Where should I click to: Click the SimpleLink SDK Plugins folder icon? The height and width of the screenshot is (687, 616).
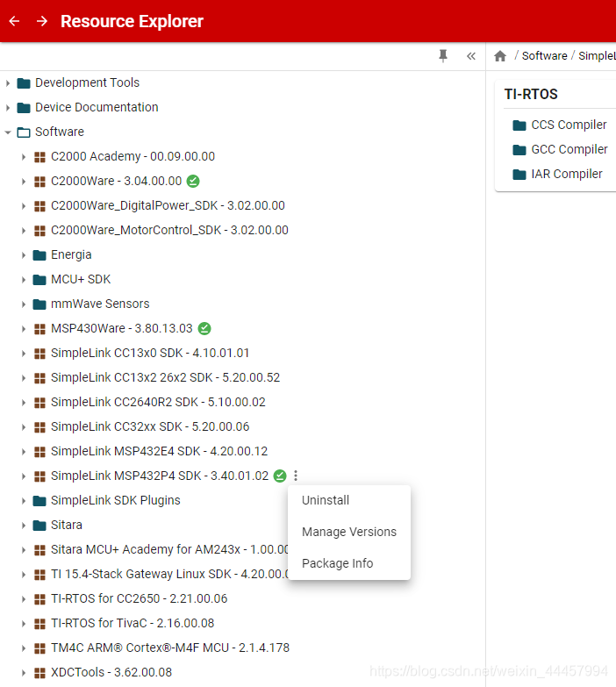(x=39, y=500)
